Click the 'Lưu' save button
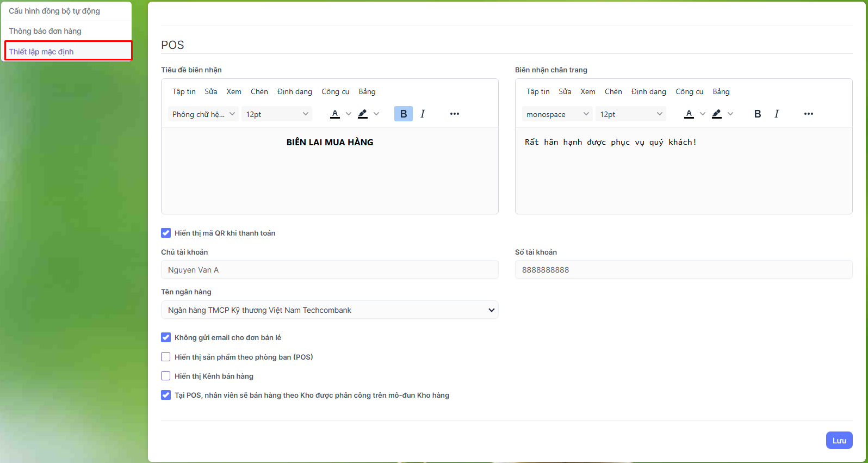This screenshot has width=868, height=463. pos(839,440)
